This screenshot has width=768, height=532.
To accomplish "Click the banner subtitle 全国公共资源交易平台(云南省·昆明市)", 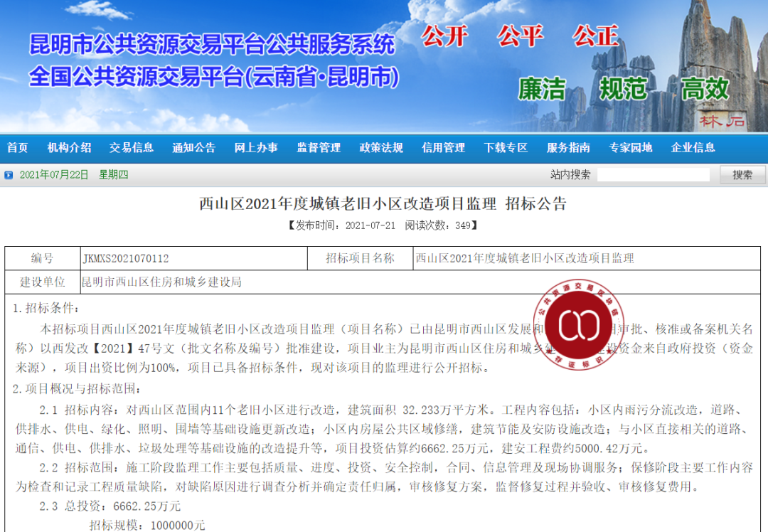I will point(214,77).
